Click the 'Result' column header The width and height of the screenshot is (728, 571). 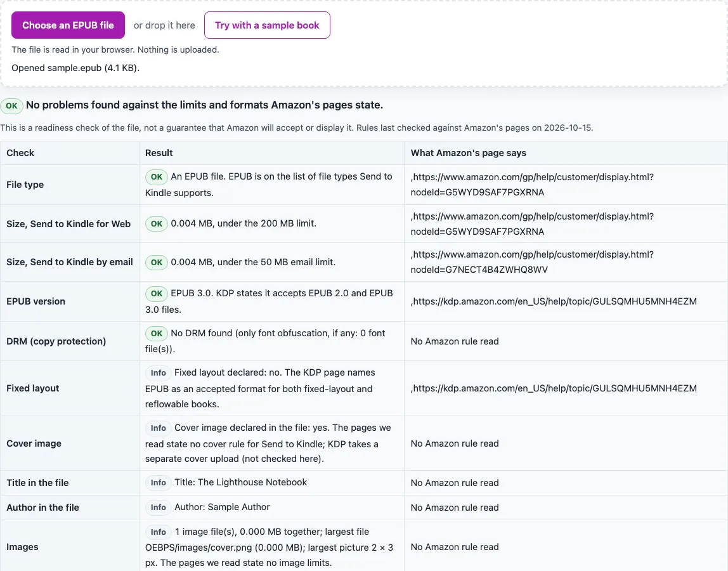(159, 153)
